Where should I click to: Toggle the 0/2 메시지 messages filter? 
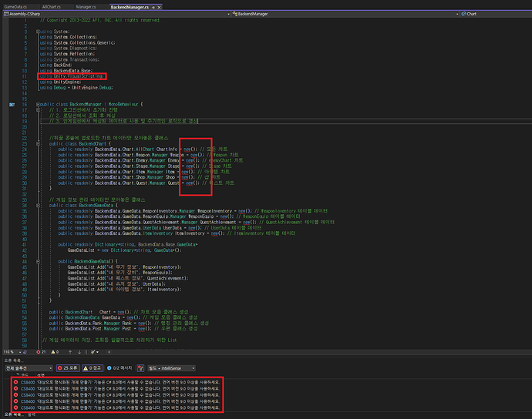pyautogui.click(x=120, y=368)
